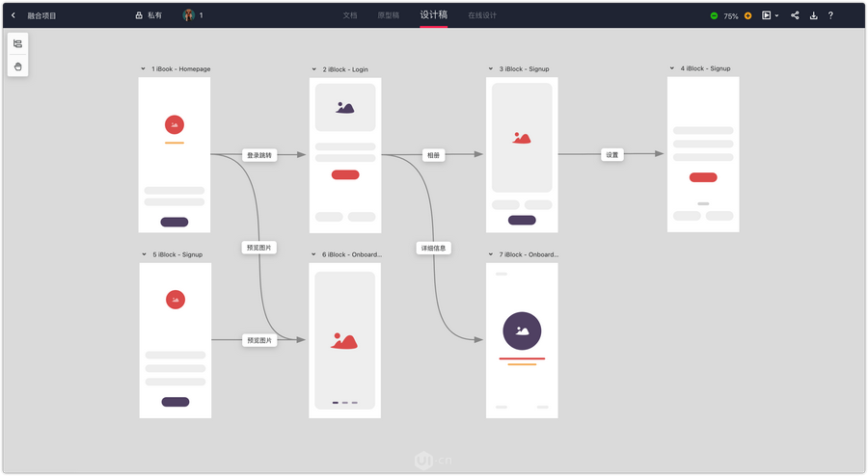868x476 pixels.
Task: Open the dropdown arrow next to play icon
Action: tap(776, 15)
